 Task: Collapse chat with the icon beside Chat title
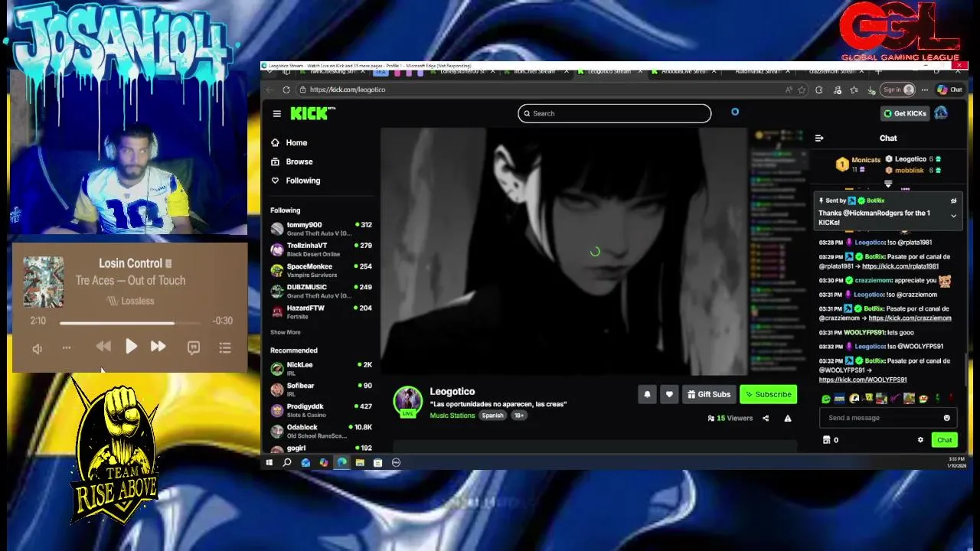(819, 138)
